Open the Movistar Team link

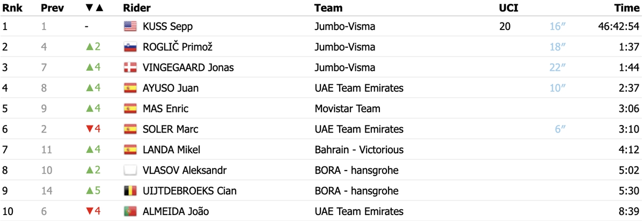pyautogui.click(x=347, y=109)
